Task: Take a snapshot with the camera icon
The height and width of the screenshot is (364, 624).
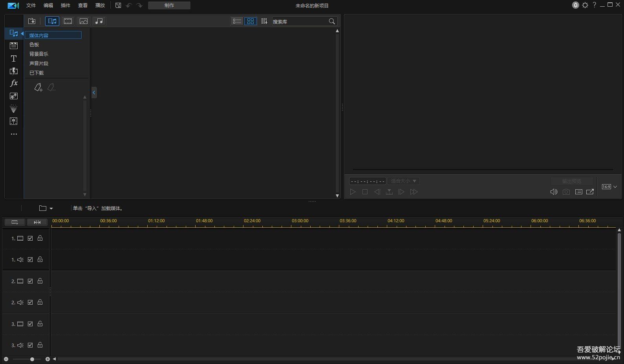Action: tap(566, 192)
